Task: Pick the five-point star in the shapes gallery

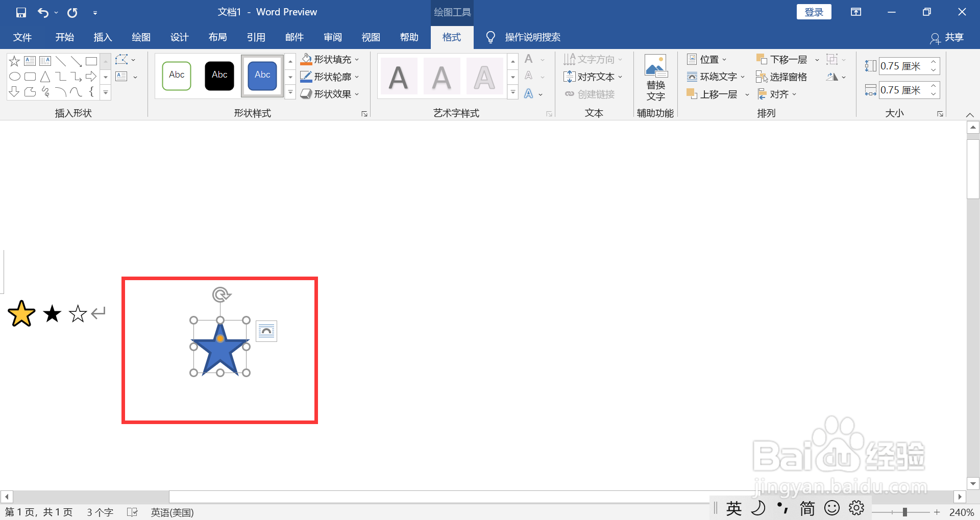Action: click(14, 61)
